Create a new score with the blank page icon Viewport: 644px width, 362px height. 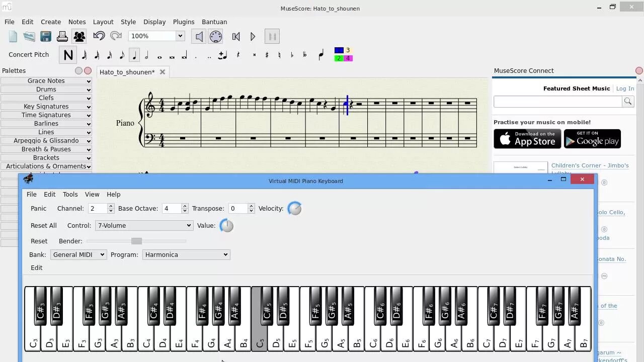(x=13, y=36)
